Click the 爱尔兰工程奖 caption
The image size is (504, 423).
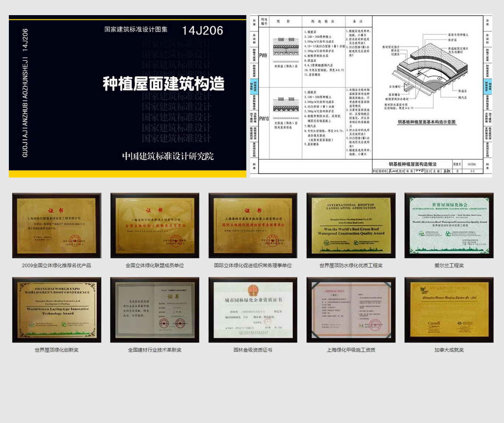click(449, 265)
